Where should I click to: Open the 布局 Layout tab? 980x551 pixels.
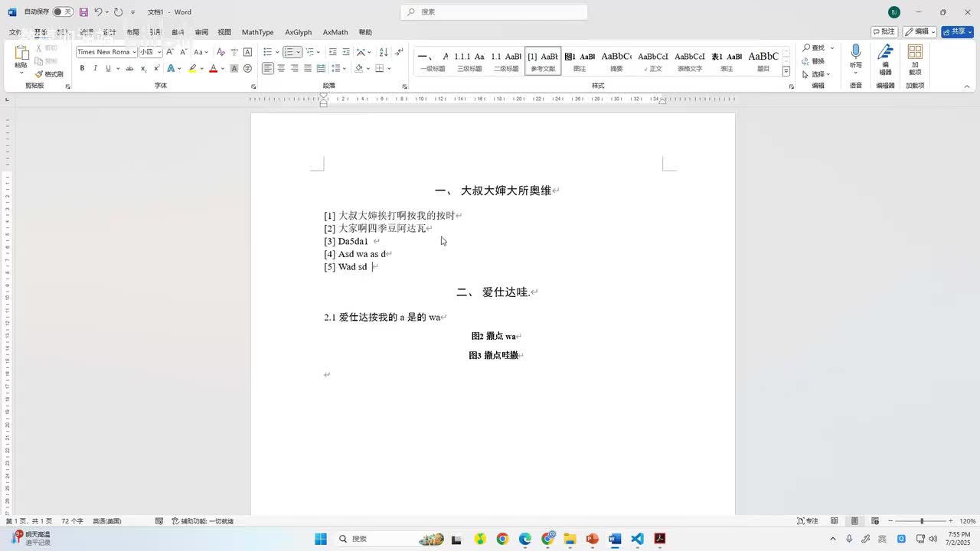(x=133, y=32)
